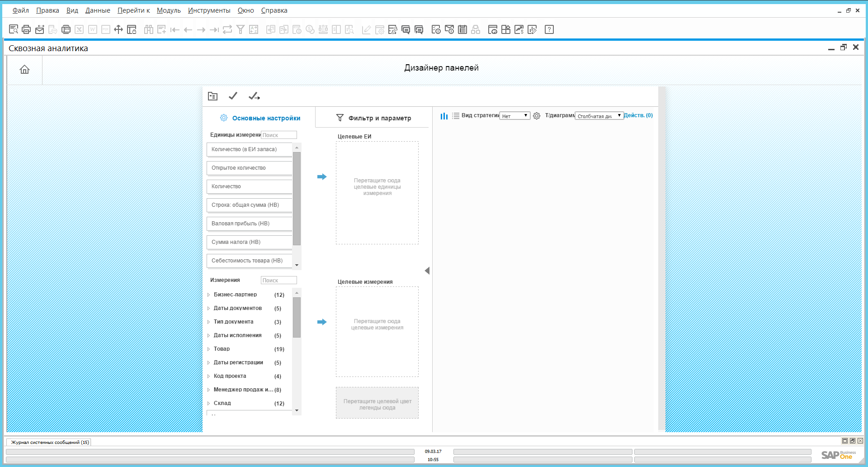Expand the Код проекта dimension

(x=208, y=376)
